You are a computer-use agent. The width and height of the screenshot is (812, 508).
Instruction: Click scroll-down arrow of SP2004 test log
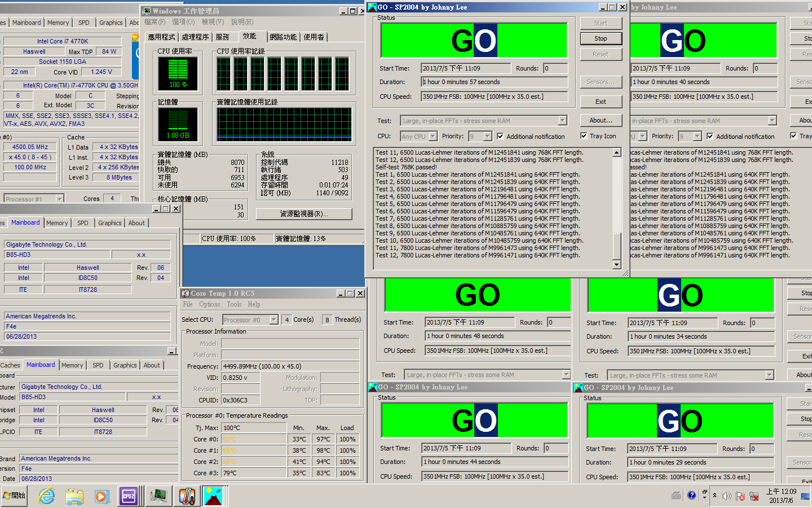pyautogui.click(x=616, y=264)
